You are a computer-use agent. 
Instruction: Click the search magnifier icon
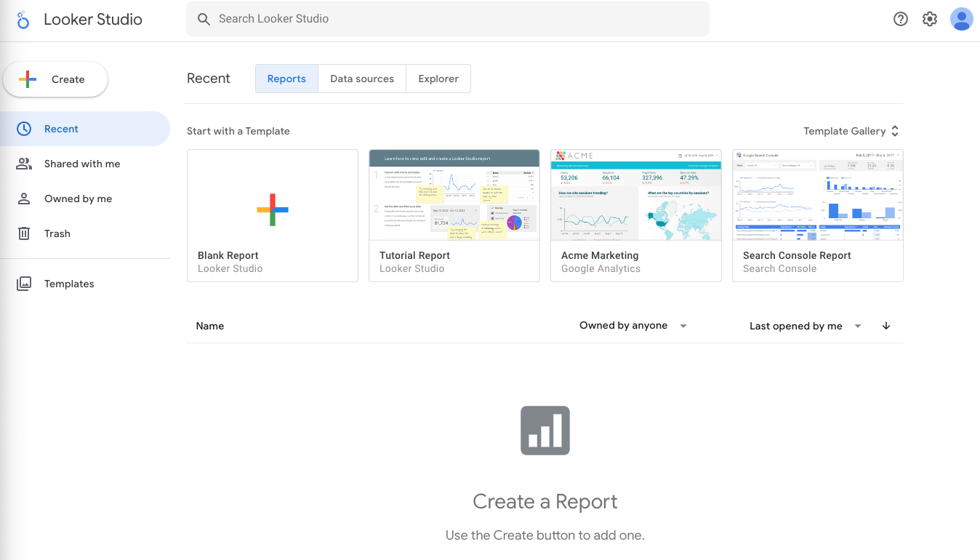(204, 19)
